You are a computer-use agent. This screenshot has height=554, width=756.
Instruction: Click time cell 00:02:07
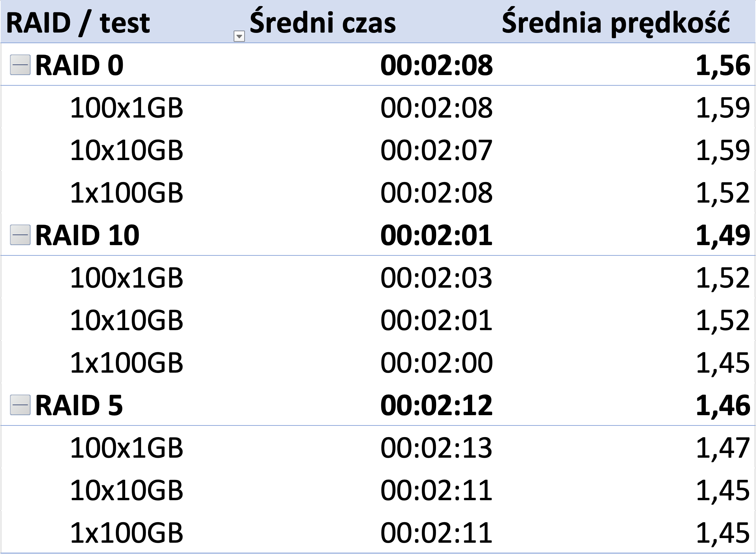point(437,150)
